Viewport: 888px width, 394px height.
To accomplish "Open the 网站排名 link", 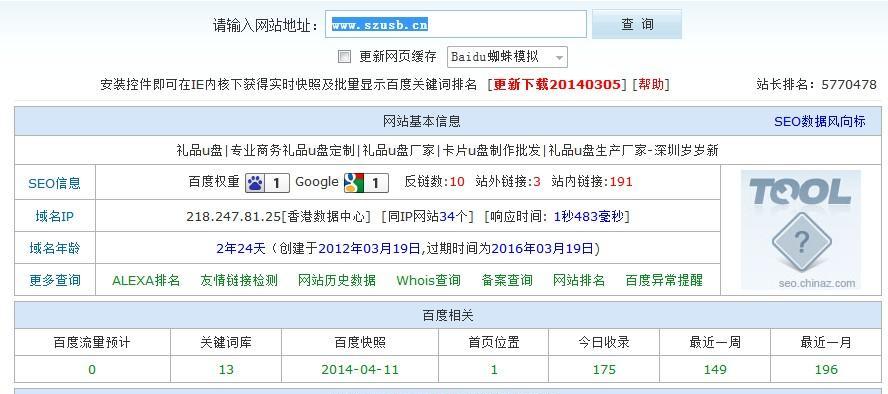I will point(579,280).
